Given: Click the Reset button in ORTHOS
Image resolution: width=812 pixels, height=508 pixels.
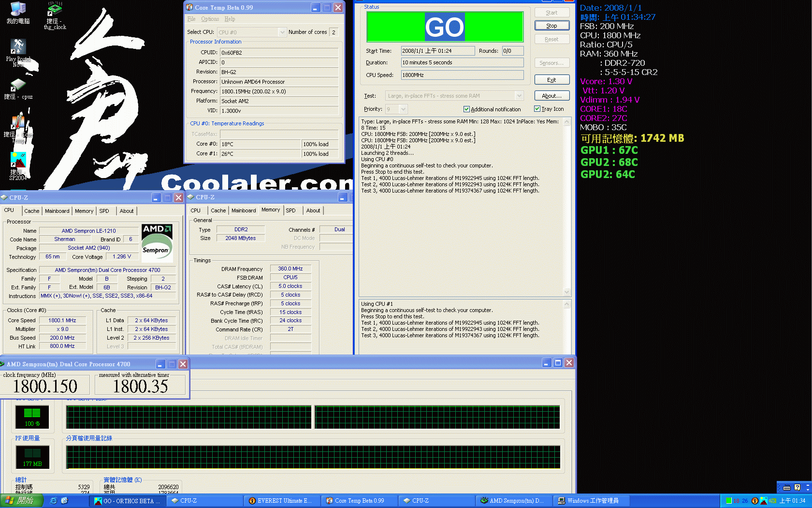Looking at the screenshot, I should 552,39.
